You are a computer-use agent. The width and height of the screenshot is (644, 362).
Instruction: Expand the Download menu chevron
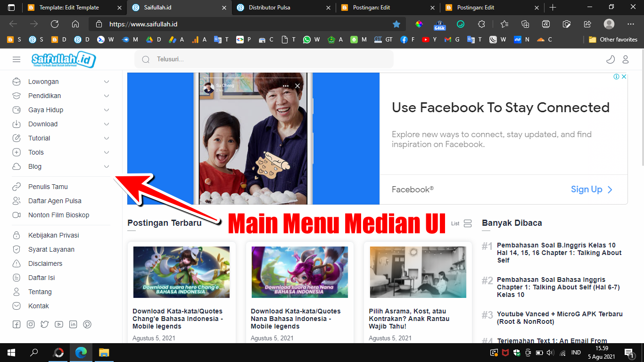click(x=107, y=124)
